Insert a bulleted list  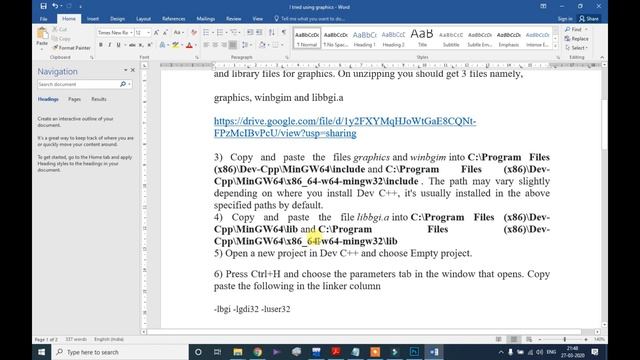[206, 32]
